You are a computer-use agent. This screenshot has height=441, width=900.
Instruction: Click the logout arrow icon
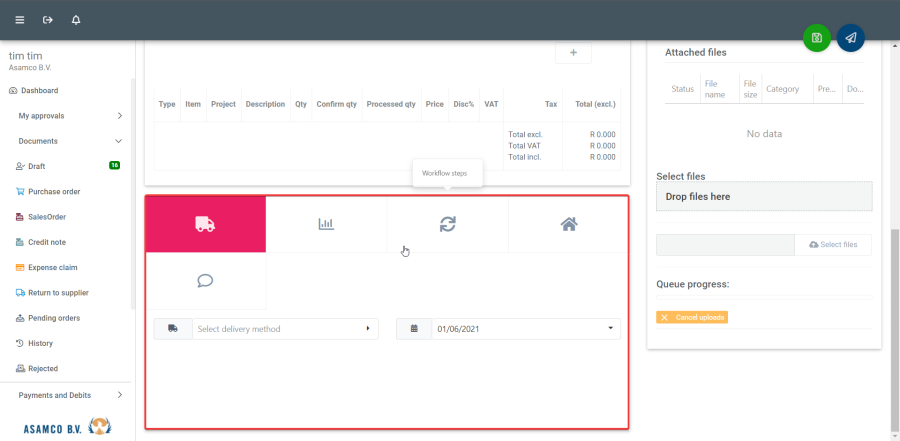(47, 20)
